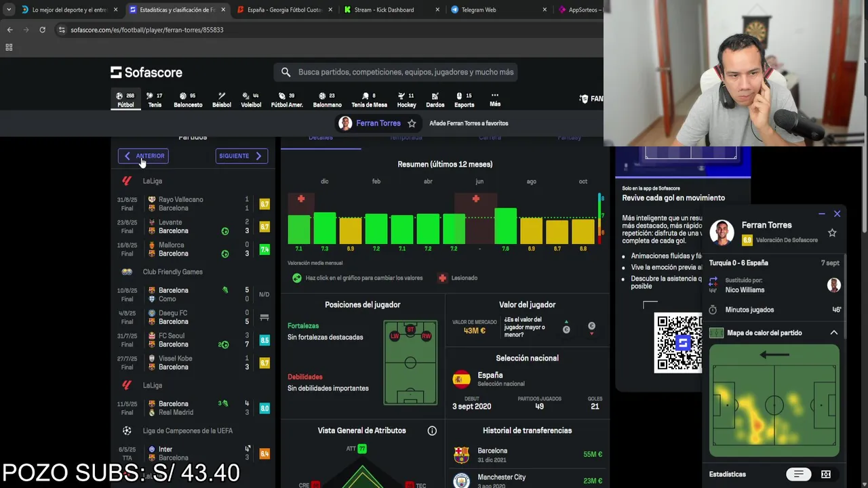
Task: Click the 8.0 rating badge for Real Madrid match
Action: coord(264,408)
